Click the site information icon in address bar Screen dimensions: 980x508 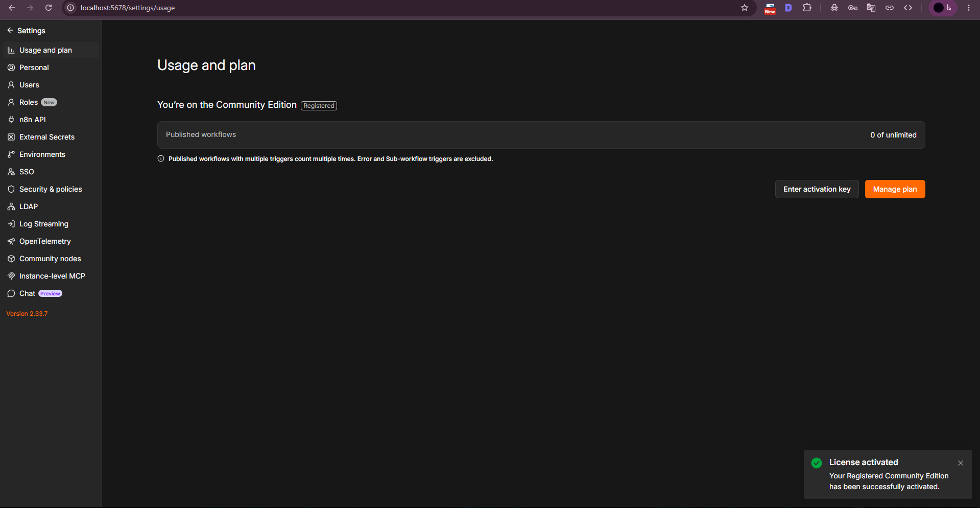pos(70,8)
